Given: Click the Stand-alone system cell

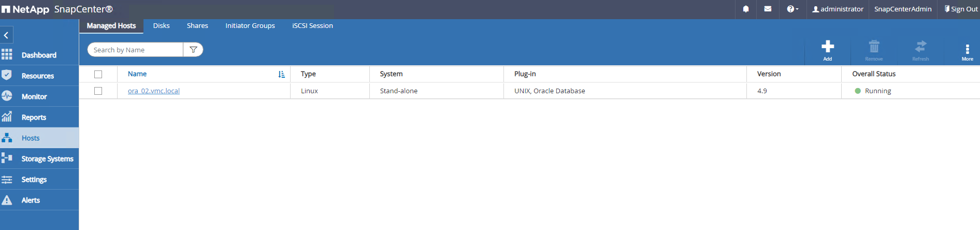Looking at the screenshot, I should 399,91.
